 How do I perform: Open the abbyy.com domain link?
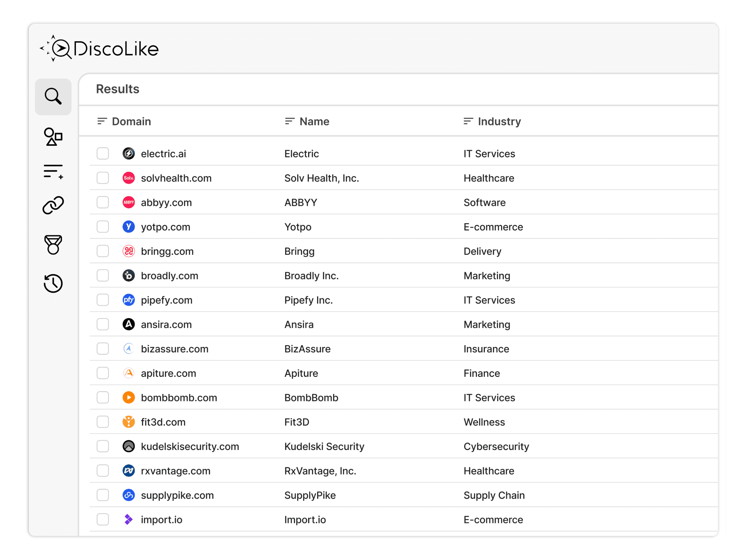166,202
